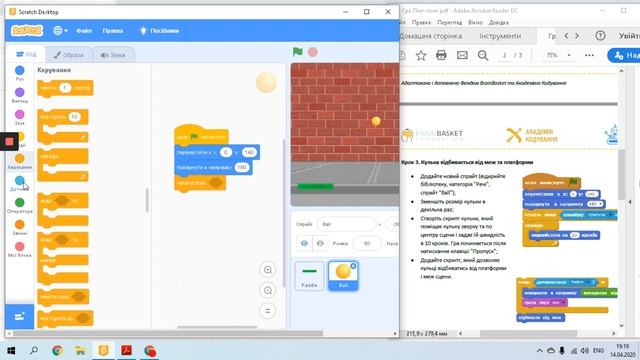Click the vertical scrollbar of the block palette
The height and width of the screenshot is (360, 640).
pyautogui.click(x=147, y=200)
